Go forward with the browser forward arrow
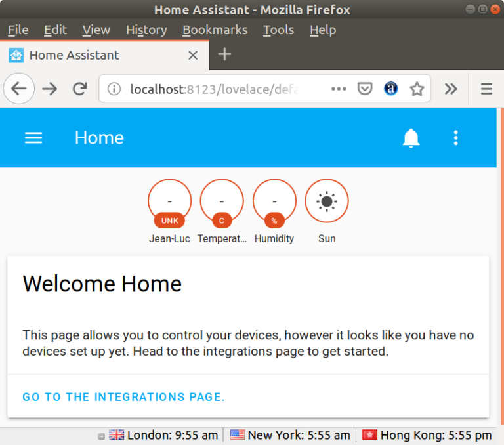The width and height of the screenshot is (504, 445). [x=49, y=89]
